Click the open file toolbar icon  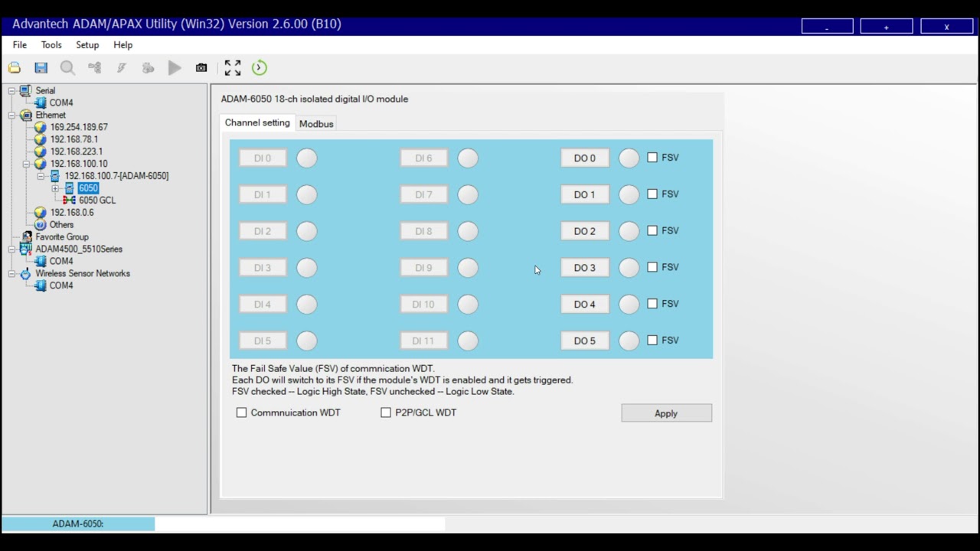[15, 68]
